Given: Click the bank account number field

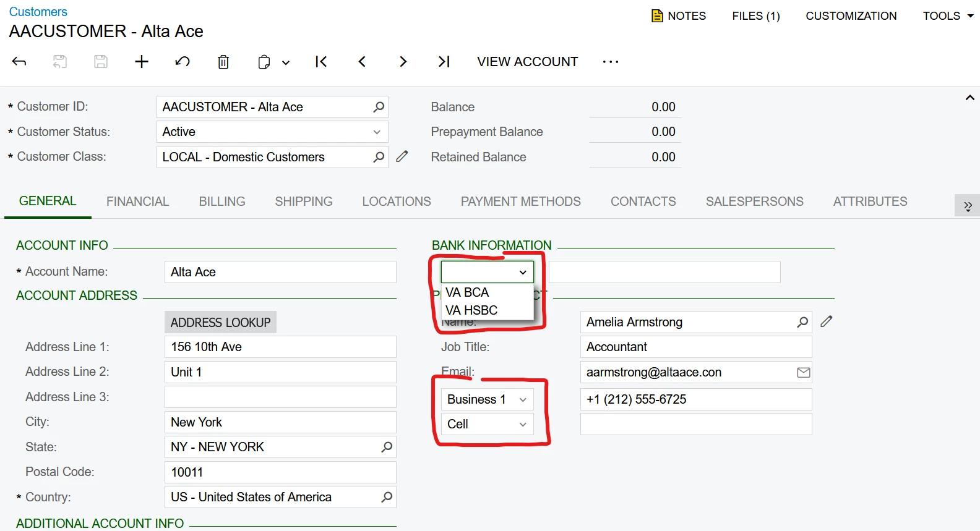Looking at the screenshot, I should click(x=664, y=272).
